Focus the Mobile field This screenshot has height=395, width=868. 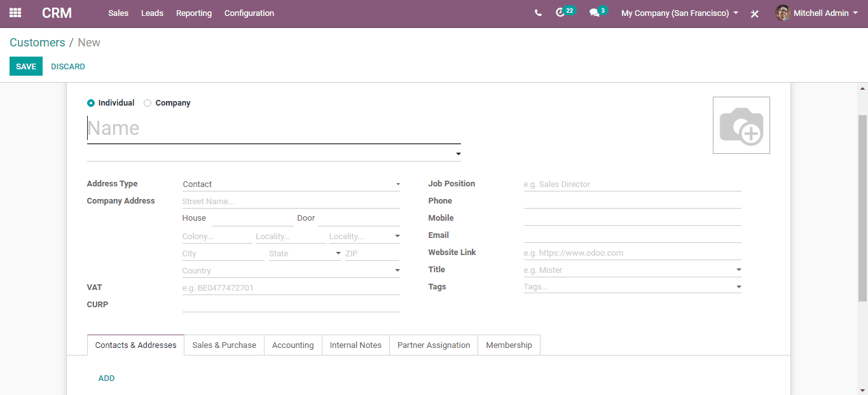(x=633, y=218)
